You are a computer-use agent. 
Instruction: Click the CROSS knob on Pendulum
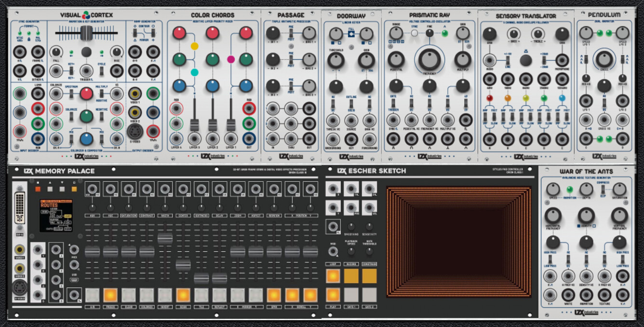(604, 59)
